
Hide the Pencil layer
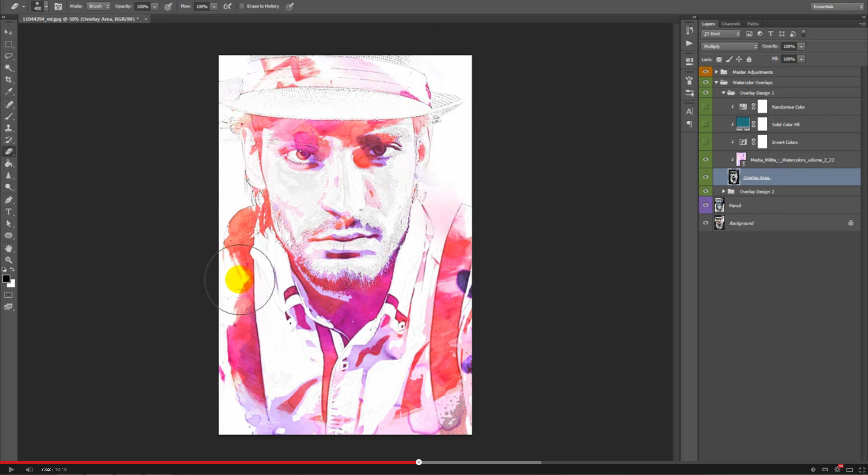705,205
